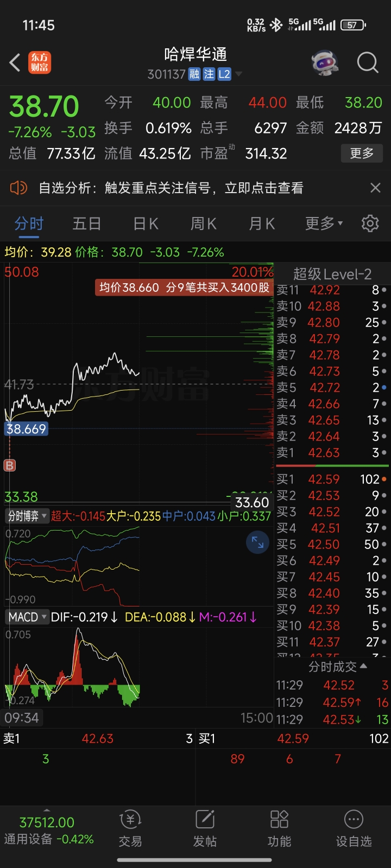This screenshot has width=391, height=868.
Task: Open chart settings gear icon
Action: [370, 223]
